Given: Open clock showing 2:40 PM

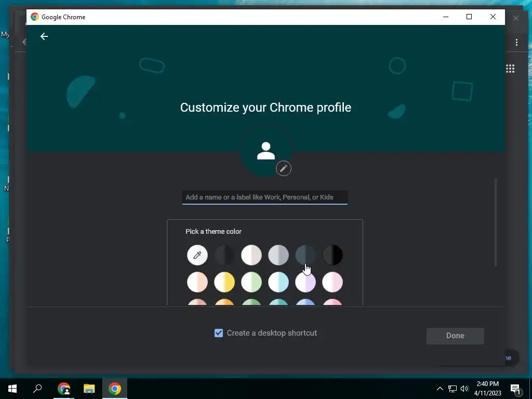Looking at the screenshot, I should click(x=487, y=389).
